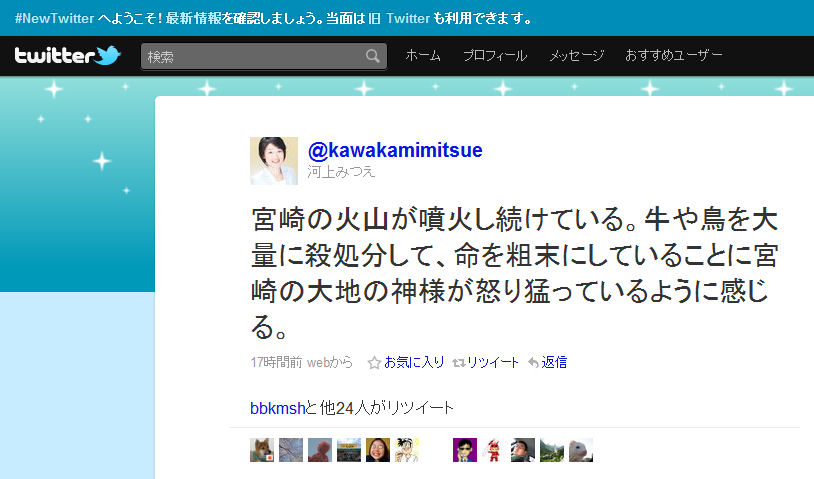Click the smiling woman with glasses avatar
The height and width of the screenshot is (479, 814).
coord(377,449)
